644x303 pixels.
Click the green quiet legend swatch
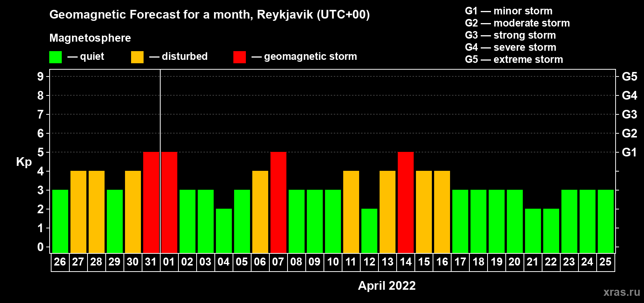coord(56,57)
